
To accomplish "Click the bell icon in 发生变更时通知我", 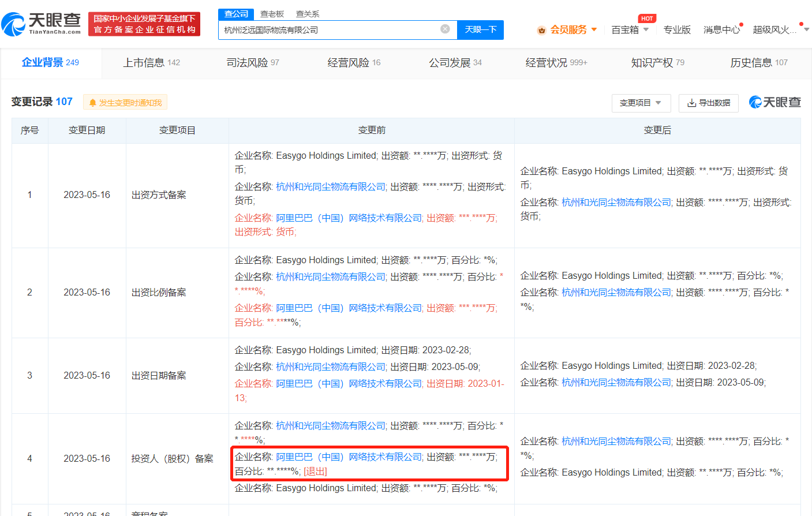I will click(x=92, y=103).
